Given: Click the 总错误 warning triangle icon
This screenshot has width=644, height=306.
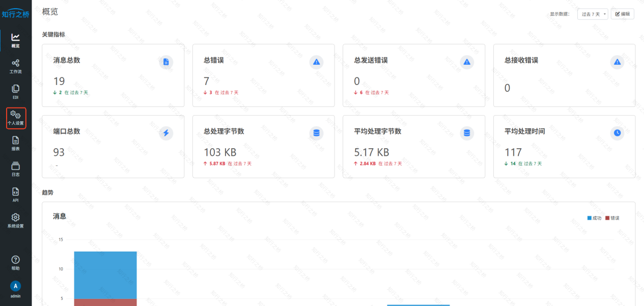Looking at the screenshot, I should pos(317,62).
